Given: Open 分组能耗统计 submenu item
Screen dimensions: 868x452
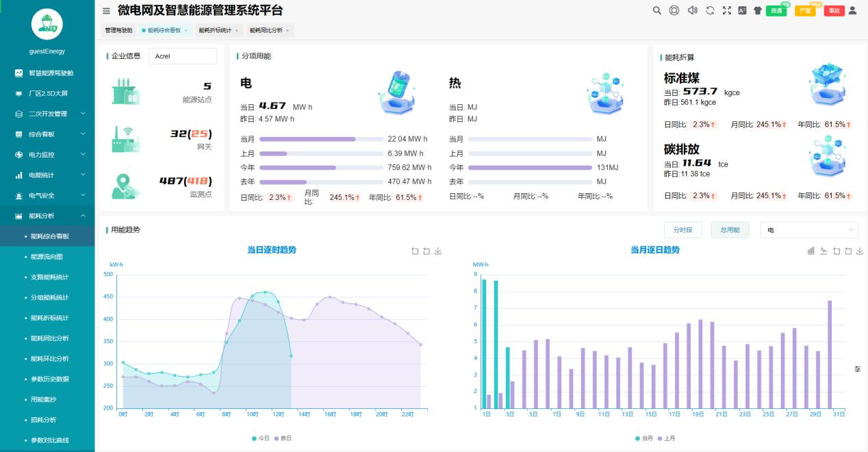Looking at the screenshot, I should click(47, 298).
